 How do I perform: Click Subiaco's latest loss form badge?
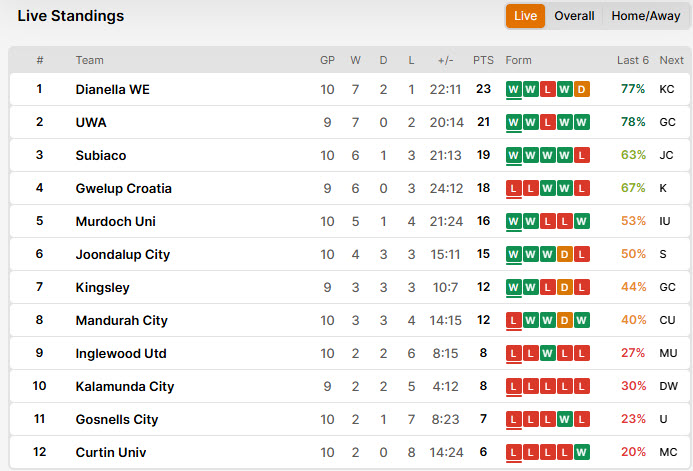coord(582,156)
